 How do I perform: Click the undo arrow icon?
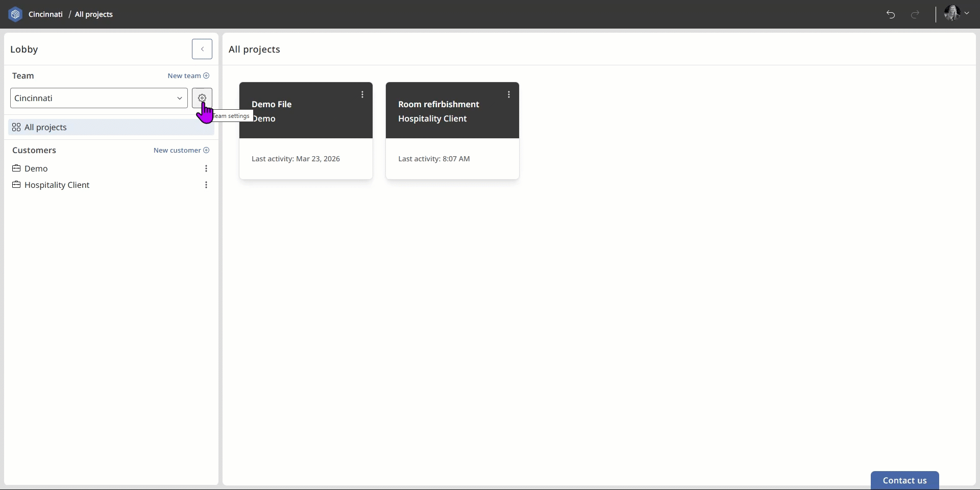(891, 14)
